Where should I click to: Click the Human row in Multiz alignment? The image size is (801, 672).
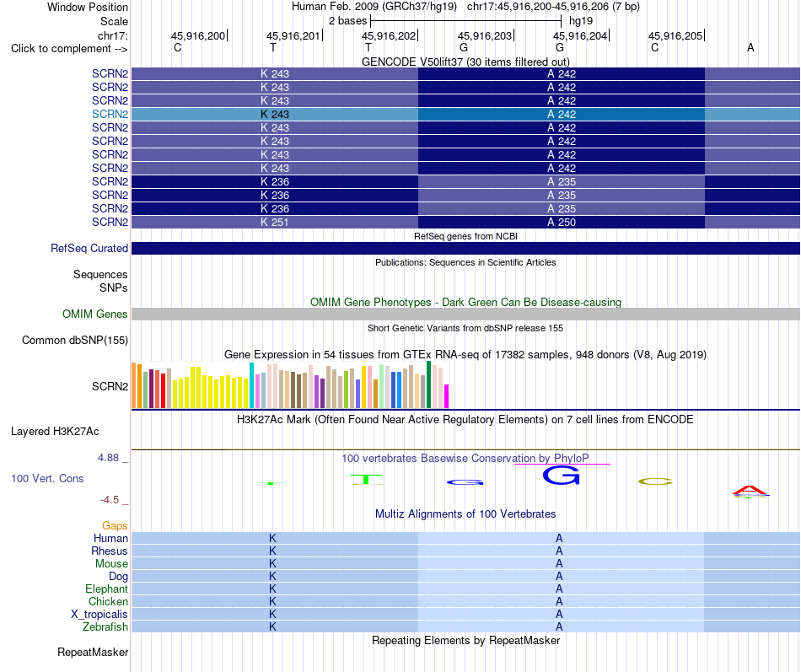465,538
